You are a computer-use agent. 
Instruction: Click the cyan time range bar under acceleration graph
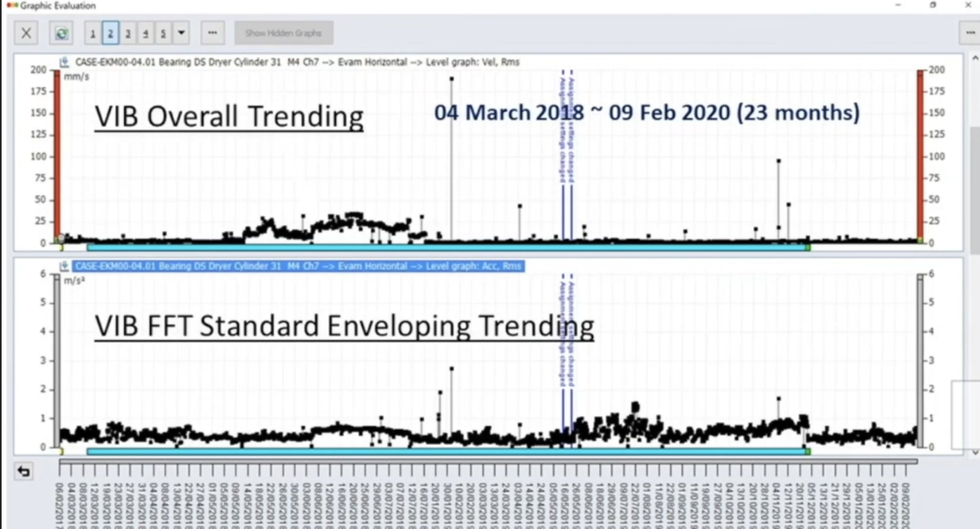click(445, 451)
